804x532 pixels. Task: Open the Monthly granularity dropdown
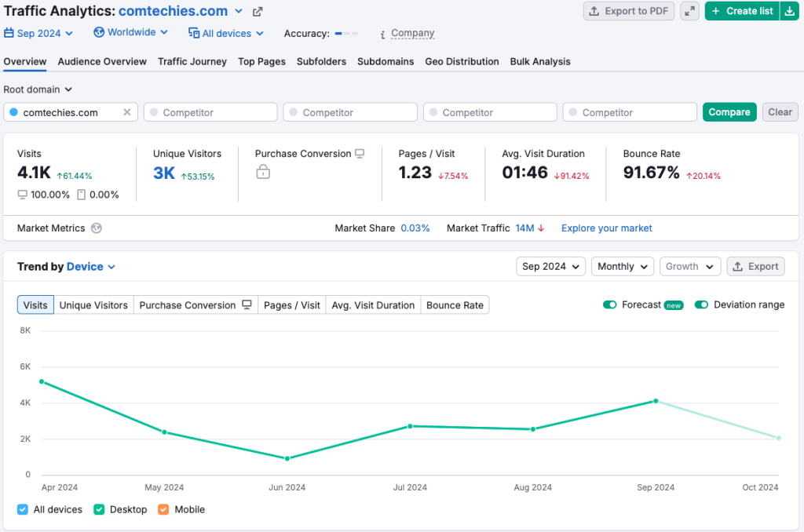622,266
